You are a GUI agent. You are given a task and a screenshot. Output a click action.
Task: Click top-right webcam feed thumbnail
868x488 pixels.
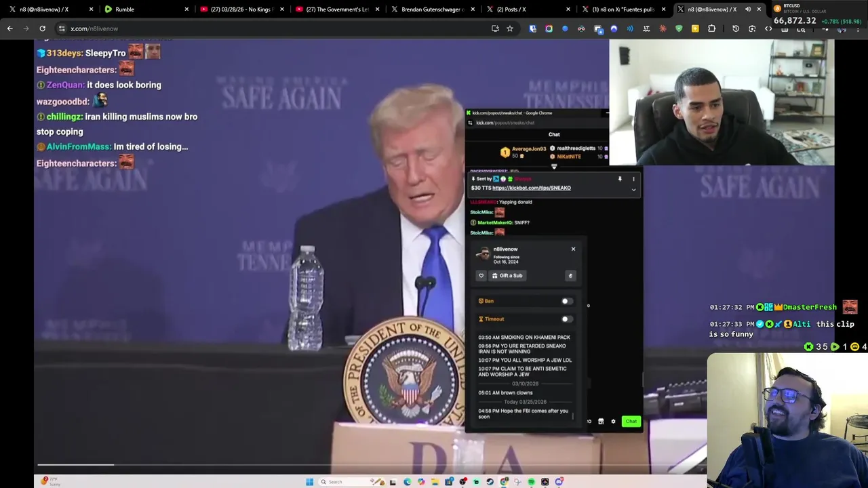click(722, 102)
